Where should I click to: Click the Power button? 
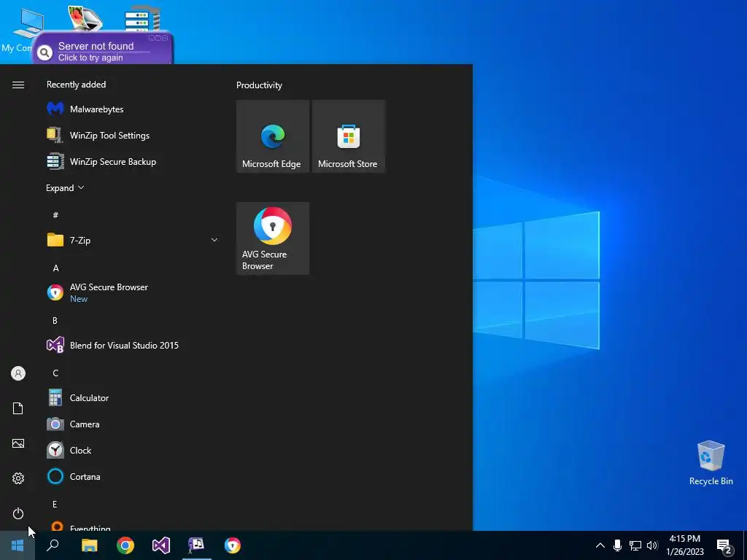pos(18,513)
